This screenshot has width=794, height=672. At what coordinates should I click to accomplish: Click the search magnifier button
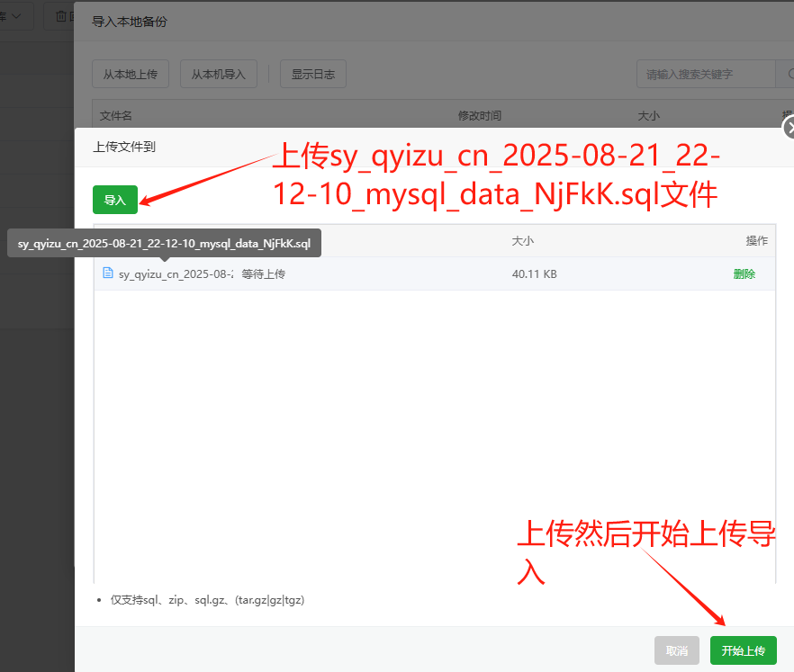tap(784, 74)
